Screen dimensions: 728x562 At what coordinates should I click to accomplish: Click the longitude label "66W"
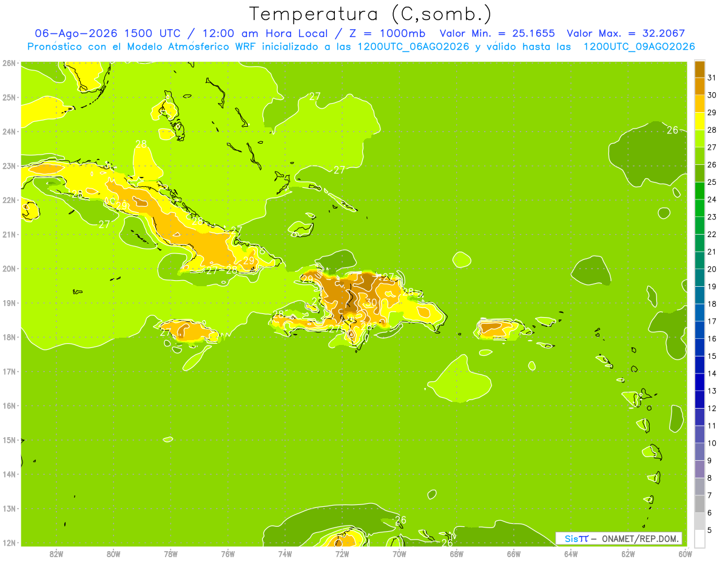514,554
